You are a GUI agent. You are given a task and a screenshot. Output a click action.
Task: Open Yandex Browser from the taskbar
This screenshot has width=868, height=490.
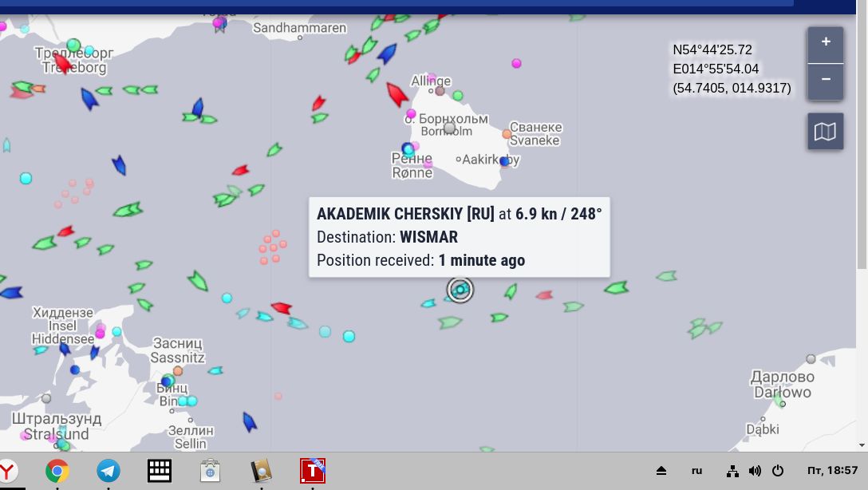7,471
